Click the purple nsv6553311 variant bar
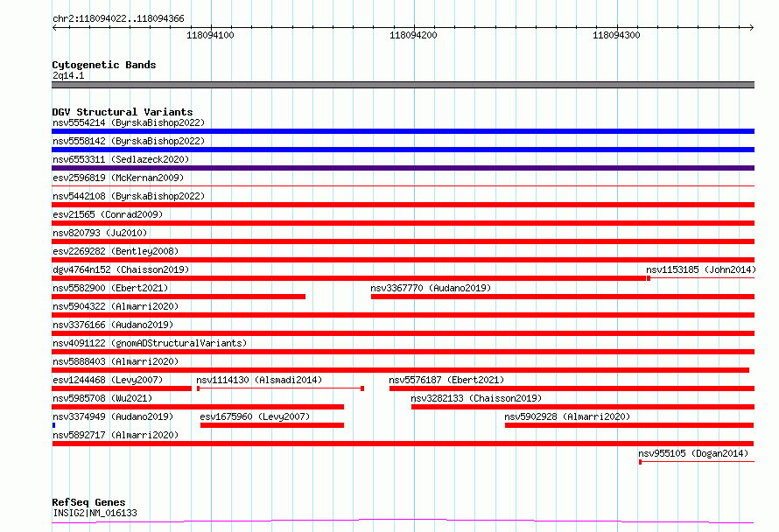The image size is (779, 532). point(403,168)
